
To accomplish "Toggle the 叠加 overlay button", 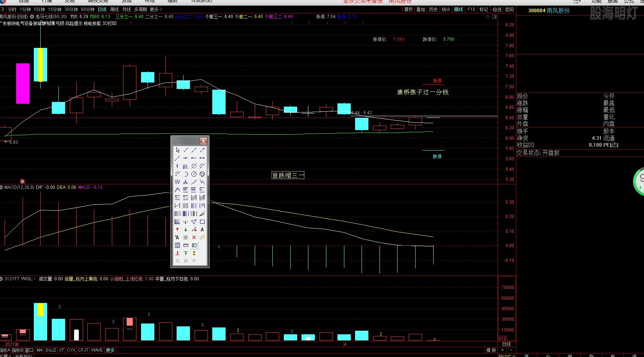I will pos(421,9).
